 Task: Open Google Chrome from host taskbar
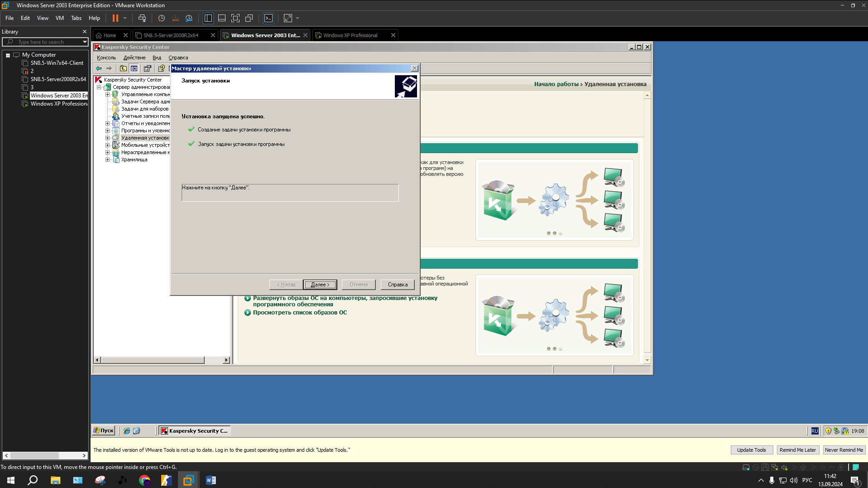(144, 480)
